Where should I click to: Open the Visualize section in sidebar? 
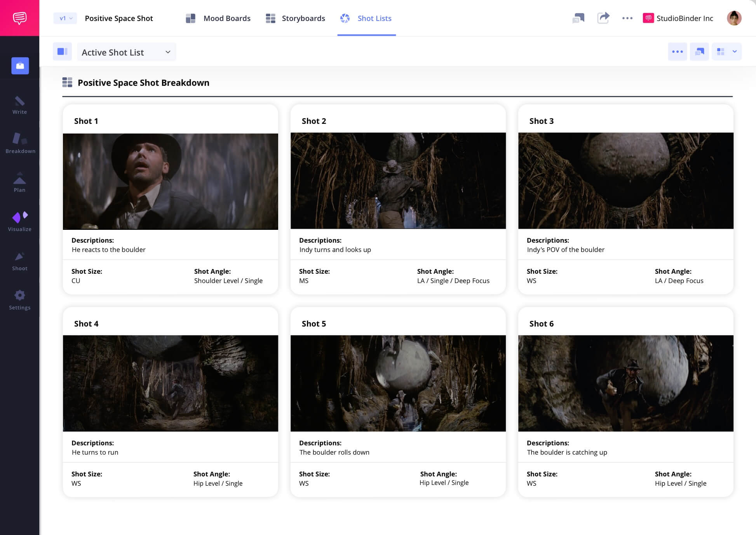coord(19,220)
